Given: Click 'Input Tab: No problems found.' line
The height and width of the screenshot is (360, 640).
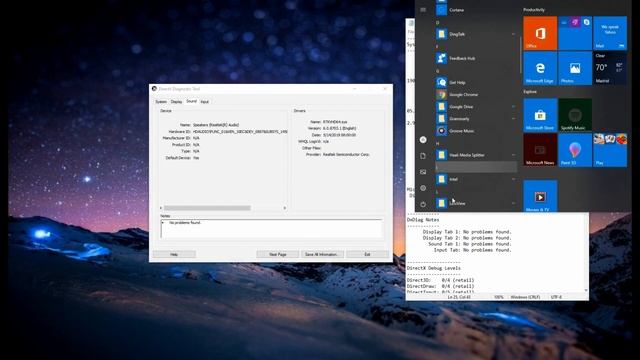Looking at the screenshot, I should (x=473, y=250).
